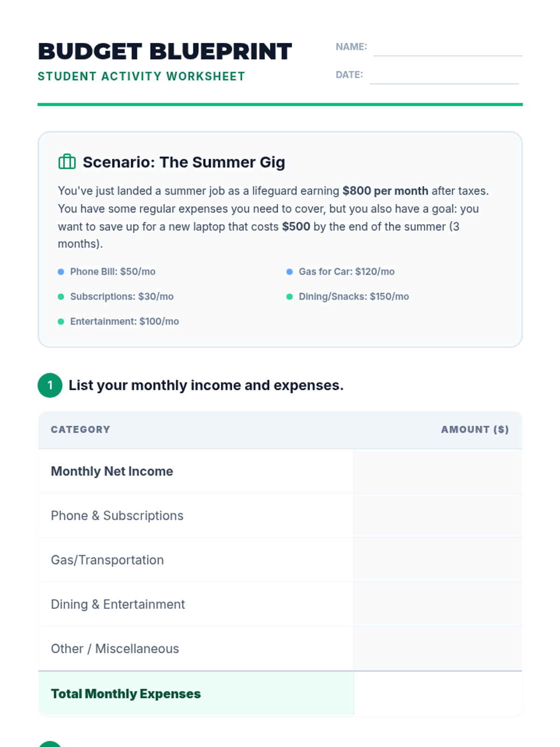Click the green bullet beside Dining/Snacks

coord(289,296)
